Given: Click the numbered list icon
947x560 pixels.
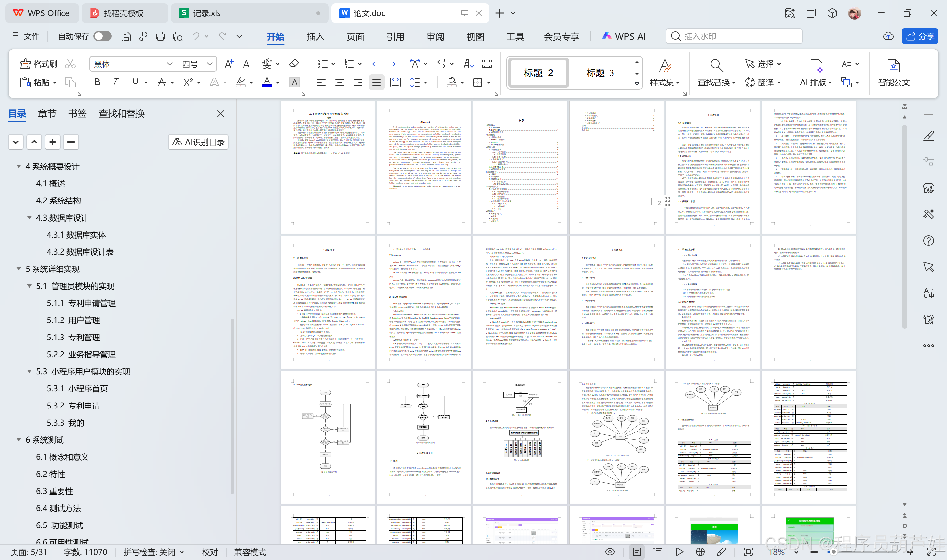Looking at the screenshot, I should (349, 64).
